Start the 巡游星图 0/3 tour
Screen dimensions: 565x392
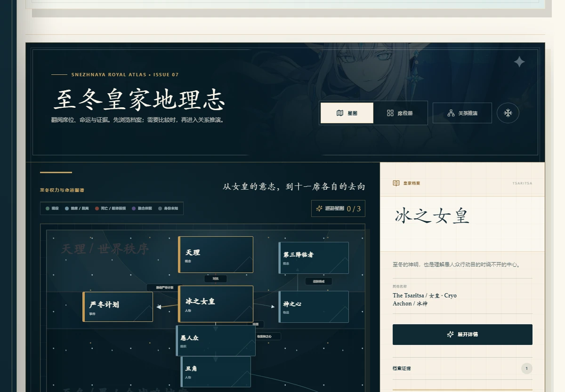pyautogui.click(x=338, y=208)
